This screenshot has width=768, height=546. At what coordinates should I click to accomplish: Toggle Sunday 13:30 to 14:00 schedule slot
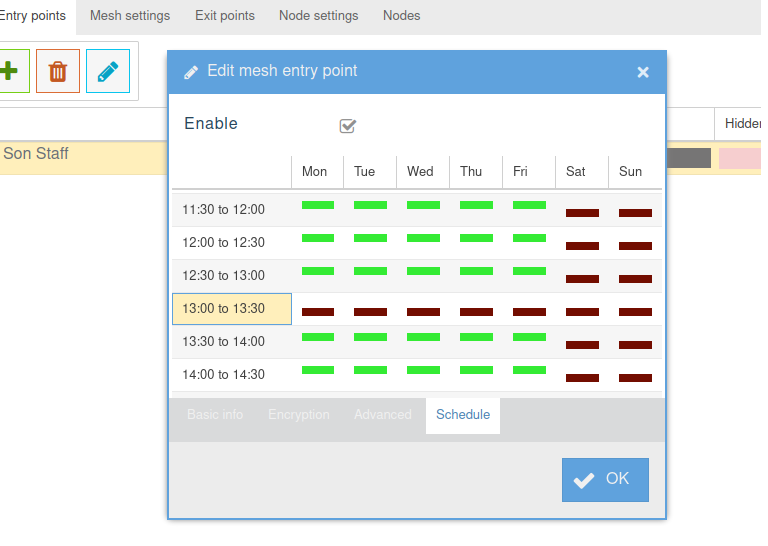[635, 345]
